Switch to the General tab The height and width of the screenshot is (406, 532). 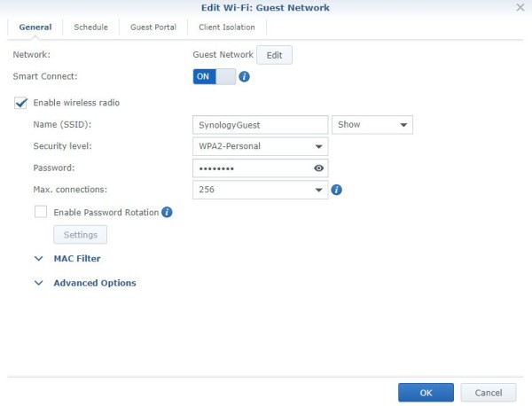[35, 27]
